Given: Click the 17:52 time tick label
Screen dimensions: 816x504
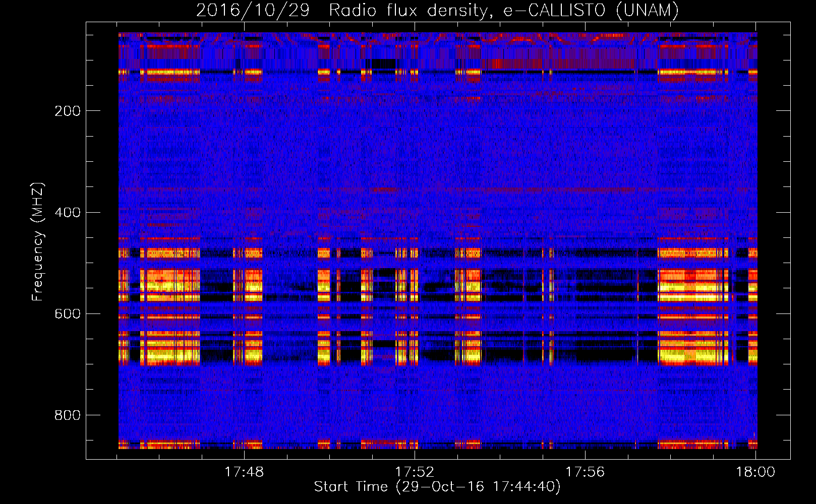Looking at the screenshot, I should coord(415,472).
